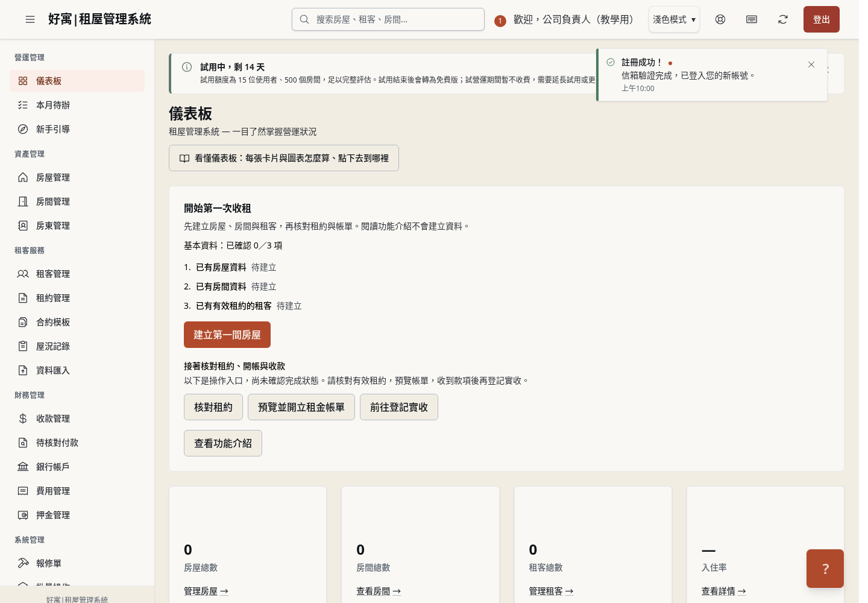Open the 淺色模式 theme dropdown
Screen dimensions: 868x603
coord(674,19)
